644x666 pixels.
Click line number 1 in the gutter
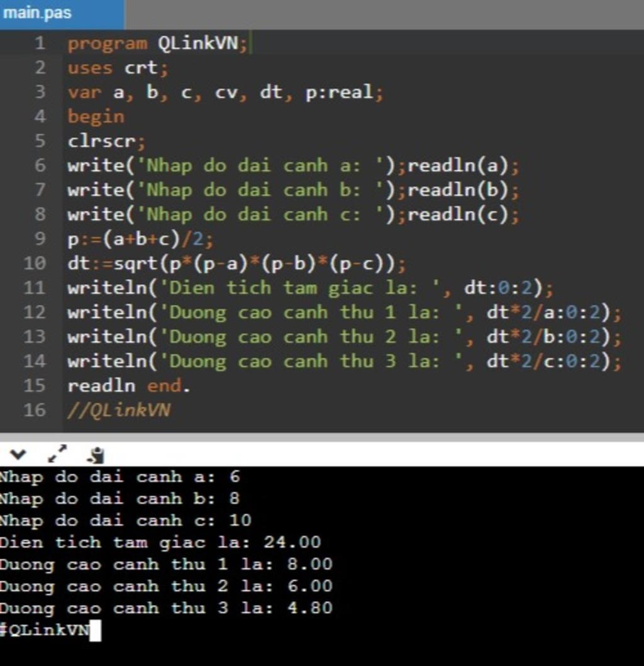click(x=40, y=43)
